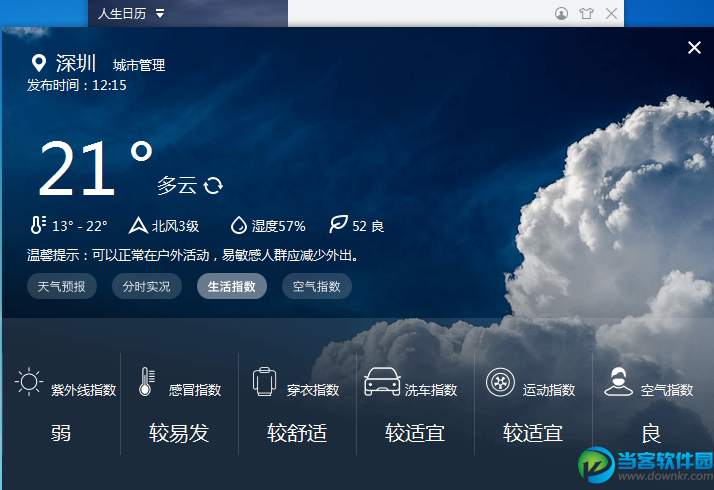Click the masked face icon for 空气指数
The height and width of the screenshot is (490, 714).
[618, 382]
